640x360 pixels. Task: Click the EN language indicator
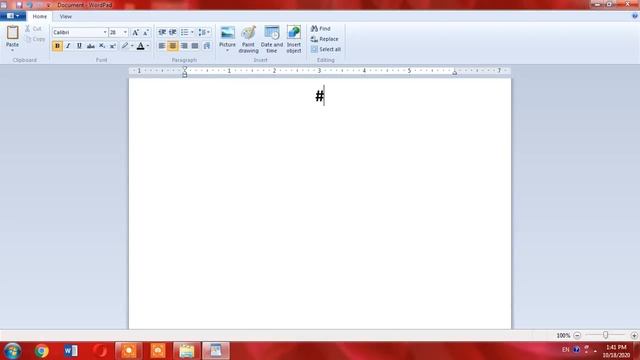point(565,350)
